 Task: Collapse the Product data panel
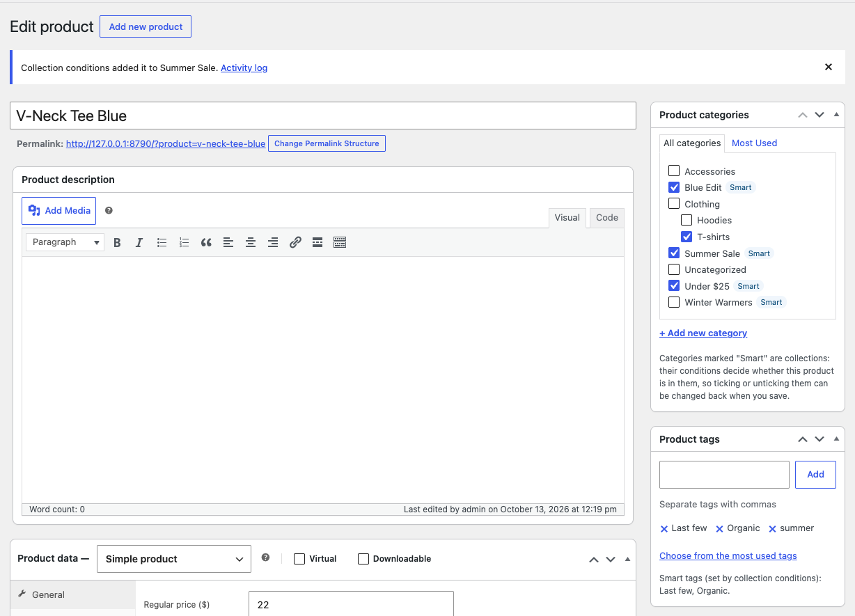click(627, 559)
